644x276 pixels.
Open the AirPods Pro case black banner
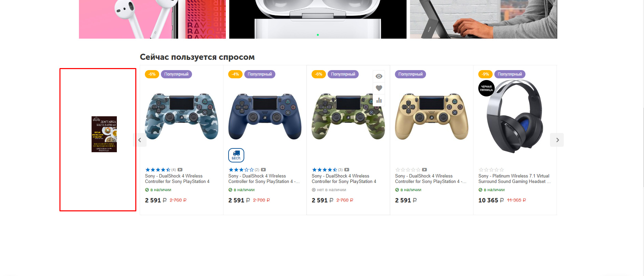point(318,19)
